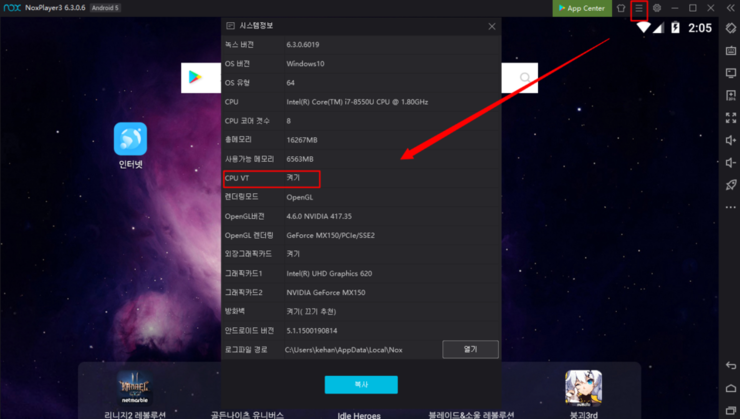Image resolution: width=740 pixels, height=419 pixels.
Task: Open the hamburger menu in title bar
Action: click(x=639, y=8)
